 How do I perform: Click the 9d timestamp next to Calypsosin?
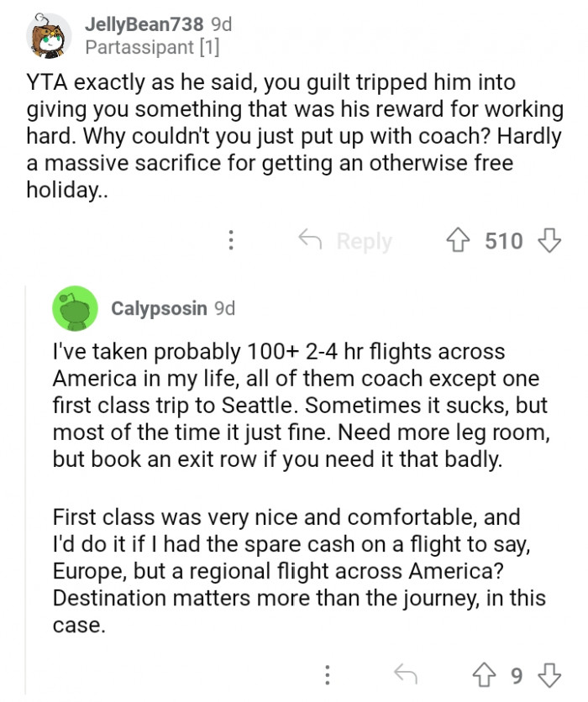tap(225, 308)
